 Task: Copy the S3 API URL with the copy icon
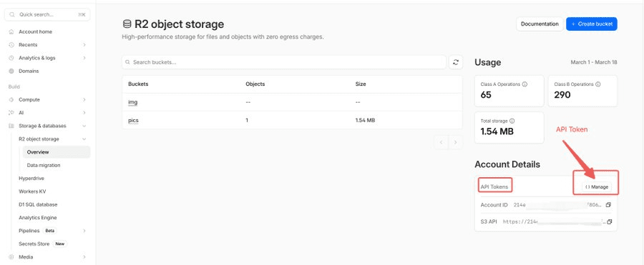point(610,221)
